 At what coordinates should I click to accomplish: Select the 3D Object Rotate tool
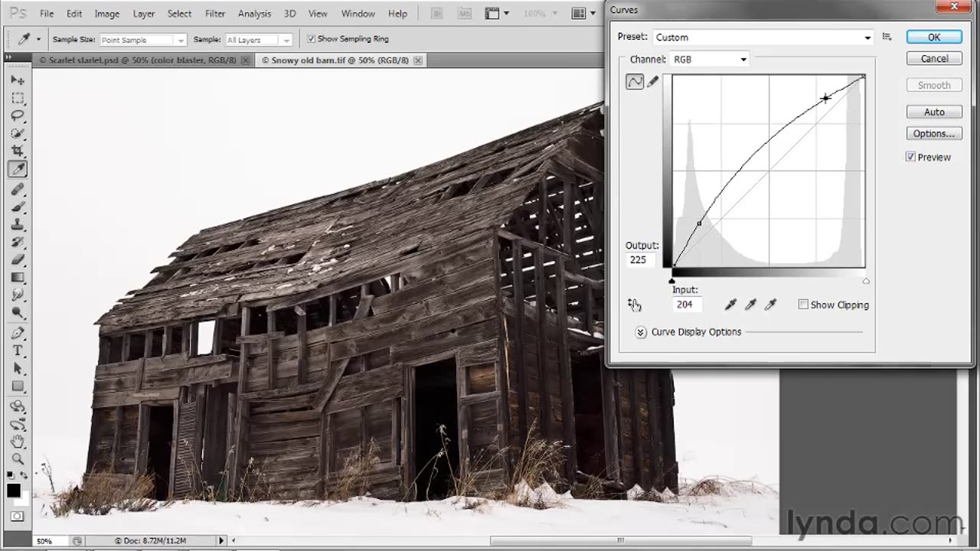pos(17,406)
